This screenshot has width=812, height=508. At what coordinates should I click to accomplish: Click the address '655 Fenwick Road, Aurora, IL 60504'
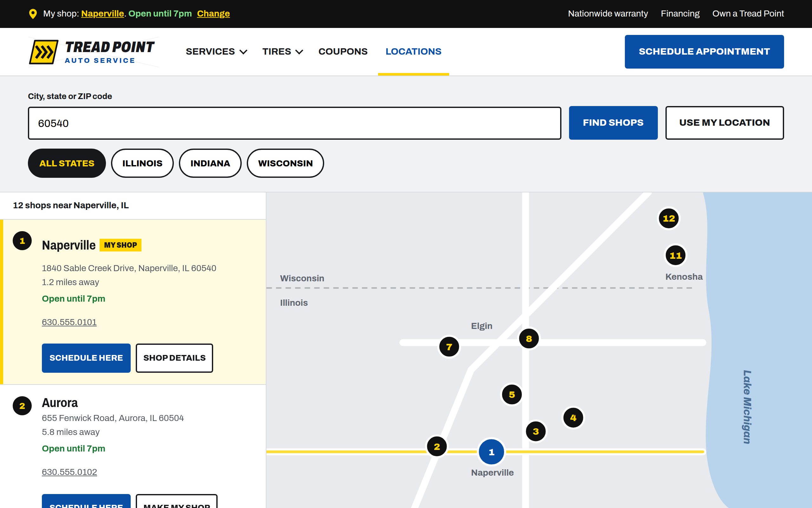(x=113, y=418)
